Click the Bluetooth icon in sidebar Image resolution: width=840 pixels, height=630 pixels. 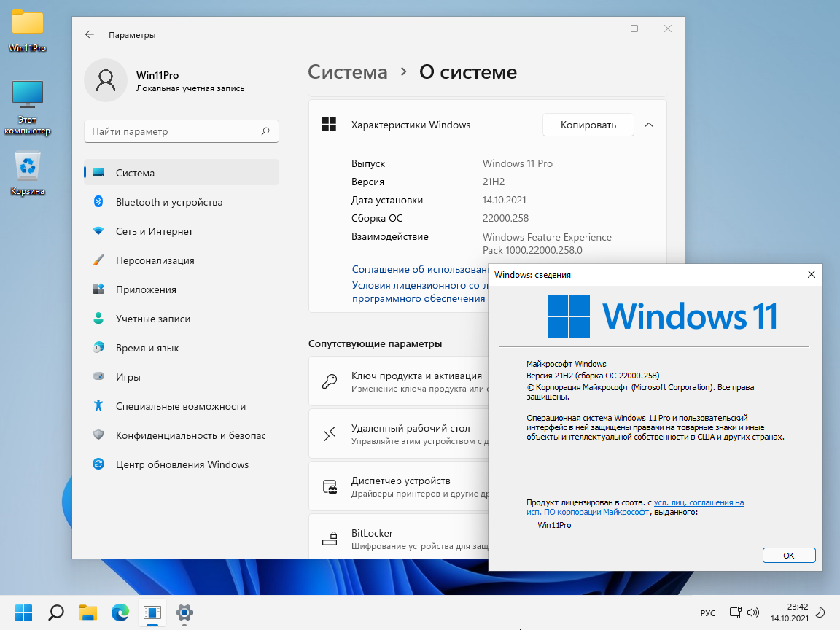pyautogui.click(x=98, y=202)
